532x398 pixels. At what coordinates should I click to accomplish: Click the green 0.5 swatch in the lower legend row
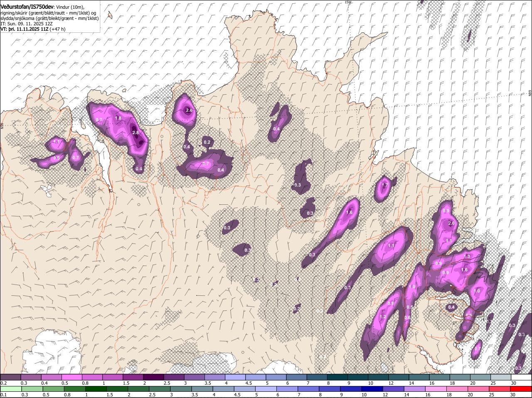(x=53, y=389)
